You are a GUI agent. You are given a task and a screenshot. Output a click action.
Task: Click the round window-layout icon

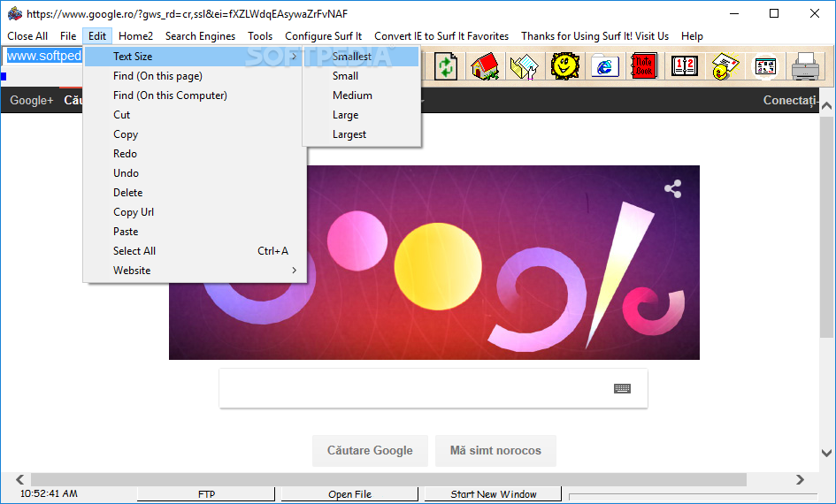click(765, 66)
